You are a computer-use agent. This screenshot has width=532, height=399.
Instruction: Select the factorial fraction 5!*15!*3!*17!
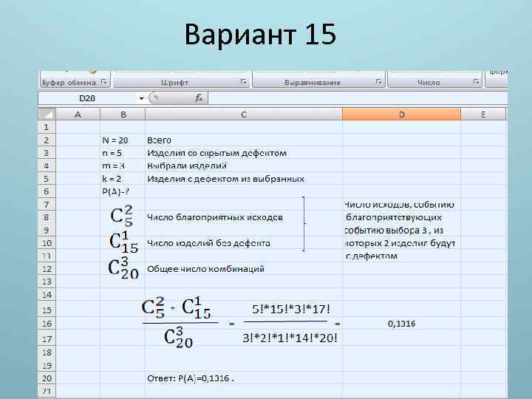pyautogui.click(x=290, y=324)
